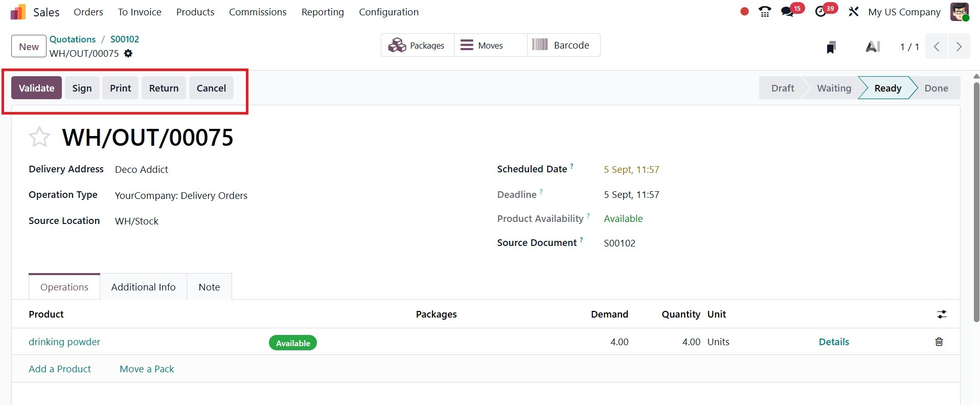This screenshot has width=980, height=405.
Task: Open the My US Company switcher
Action: point(904,12)
